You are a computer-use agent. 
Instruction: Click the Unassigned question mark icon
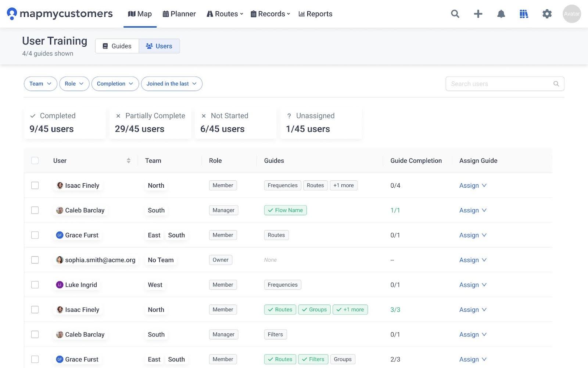click(289, 116)
